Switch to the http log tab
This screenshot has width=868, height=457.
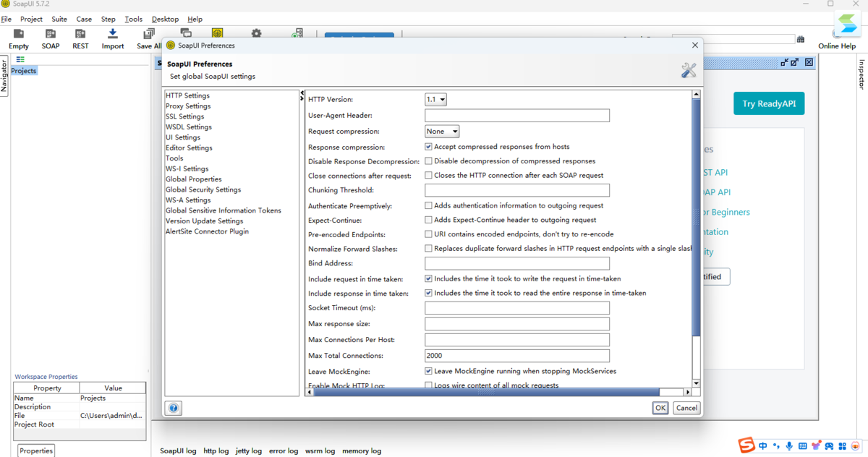coord(216,450)
